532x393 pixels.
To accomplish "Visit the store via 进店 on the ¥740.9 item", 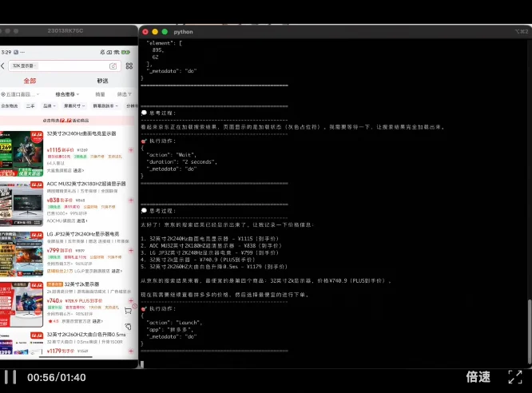I will [97, 321].
